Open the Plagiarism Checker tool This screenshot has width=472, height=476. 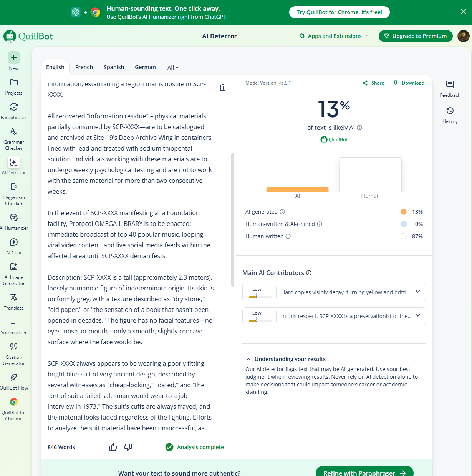click(x=14, y=194)
